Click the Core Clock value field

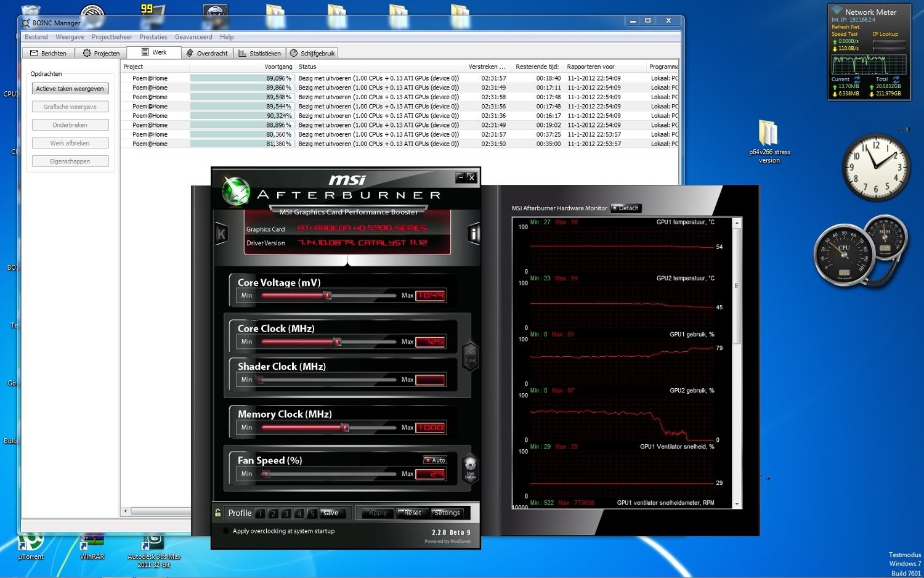tap(430, 341)
